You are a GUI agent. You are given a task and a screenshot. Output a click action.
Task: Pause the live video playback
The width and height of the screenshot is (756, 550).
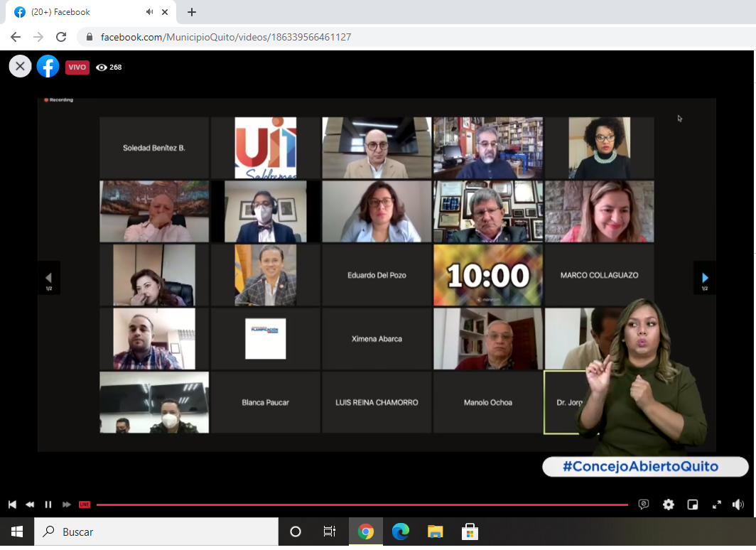coord(48,505)
